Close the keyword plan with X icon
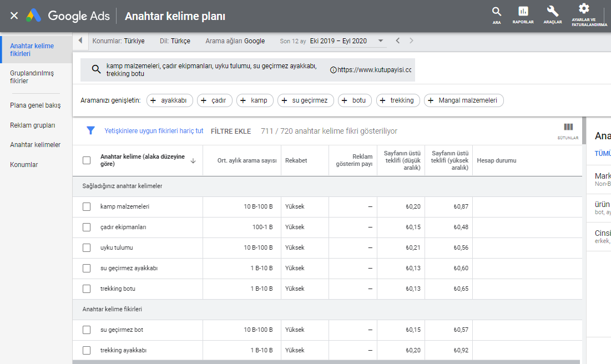The image size is (611, 364). (14, 16)
